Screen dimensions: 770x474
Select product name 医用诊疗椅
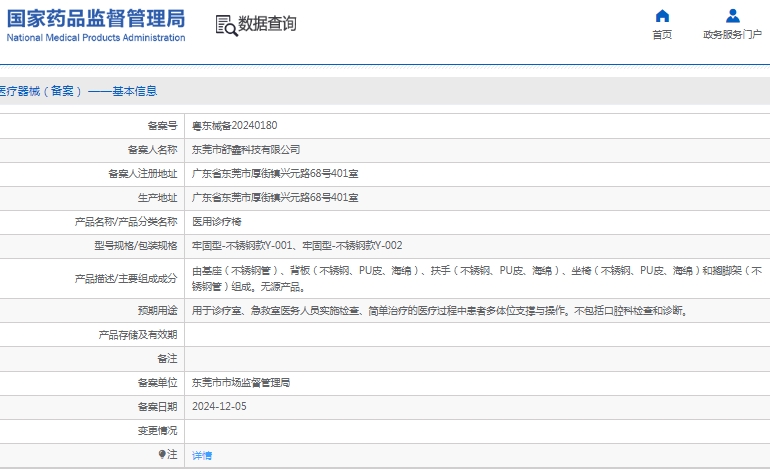point(217,222)
